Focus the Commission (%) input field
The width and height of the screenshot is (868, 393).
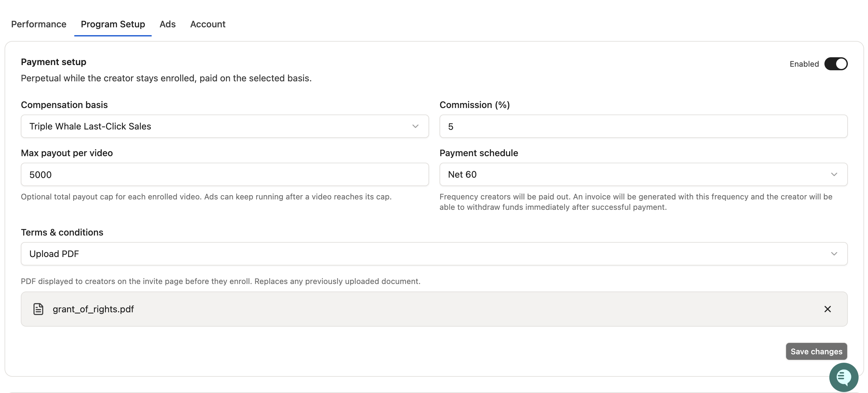pyautogui.click(x=643, y=126)
